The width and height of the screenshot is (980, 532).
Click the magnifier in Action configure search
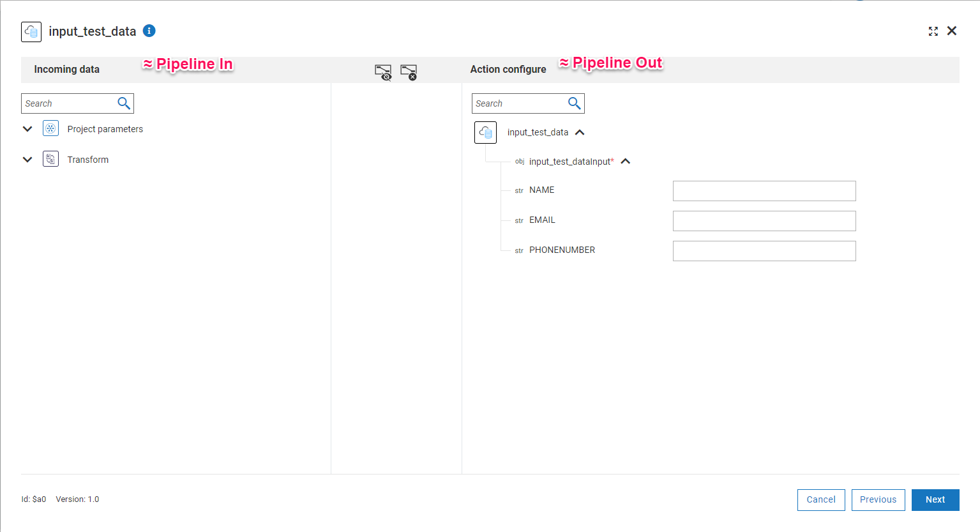click(575, 103)
